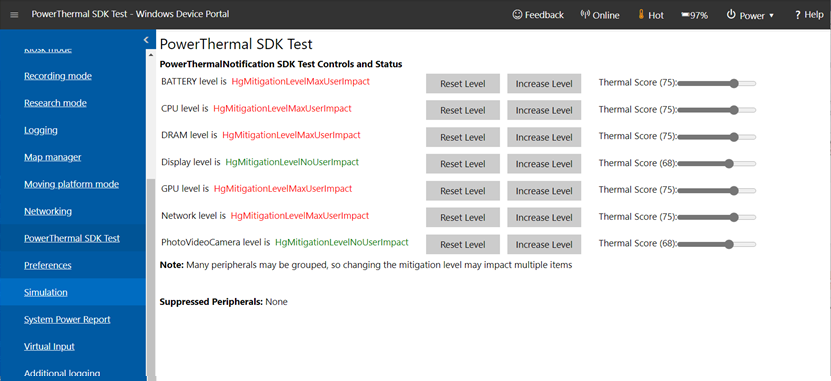Open the hamburger navigation menu
The width and height of the screenshot is (831, 381).
tap(14, 15)
